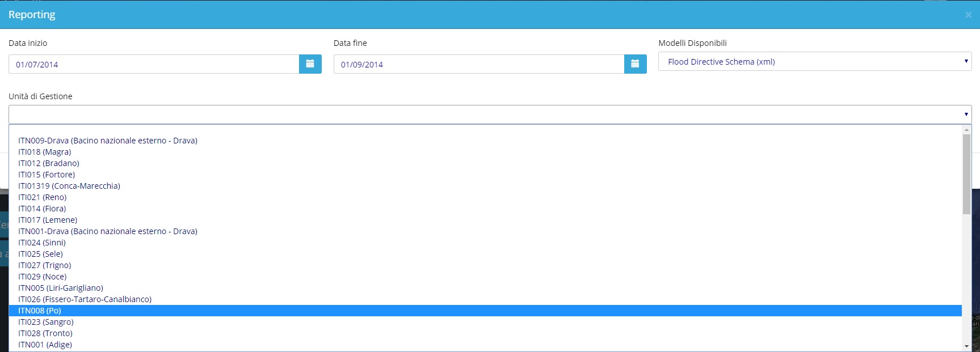Select ITI012 (Bradano) option

pyautogui.click(x=485, y=163)
